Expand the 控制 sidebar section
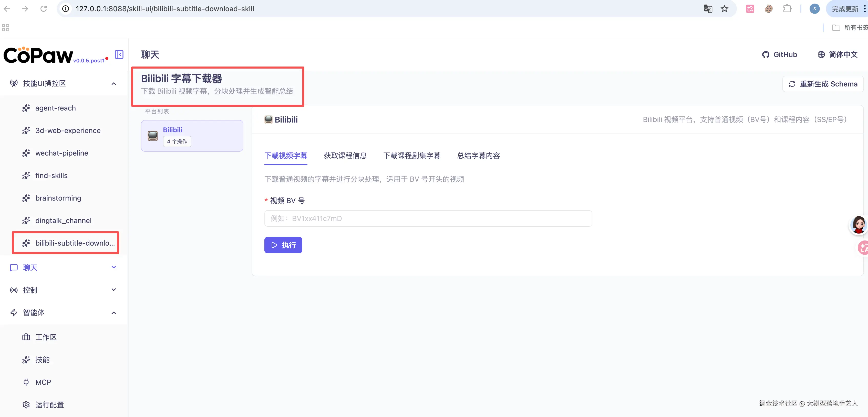The image size is (868, 417). pos(113,290)
